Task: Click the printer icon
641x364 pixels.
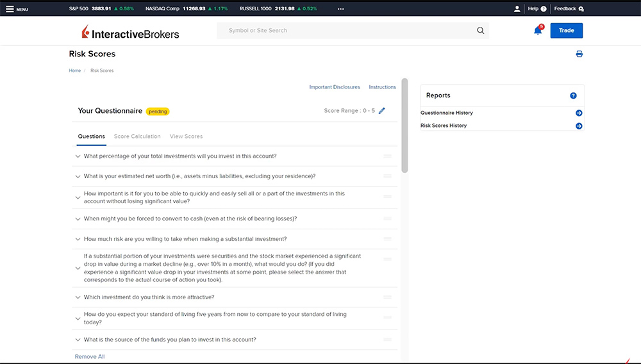Action: (x=579, y=54)
